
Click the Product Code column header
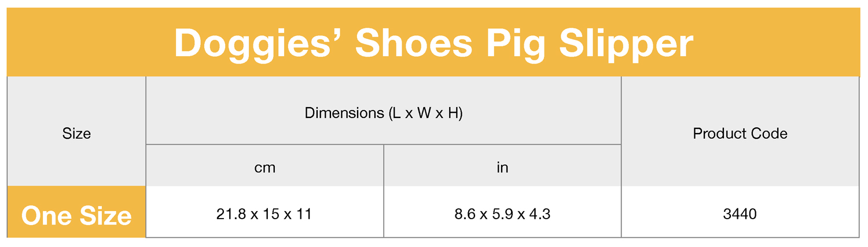tap(740, 134)
